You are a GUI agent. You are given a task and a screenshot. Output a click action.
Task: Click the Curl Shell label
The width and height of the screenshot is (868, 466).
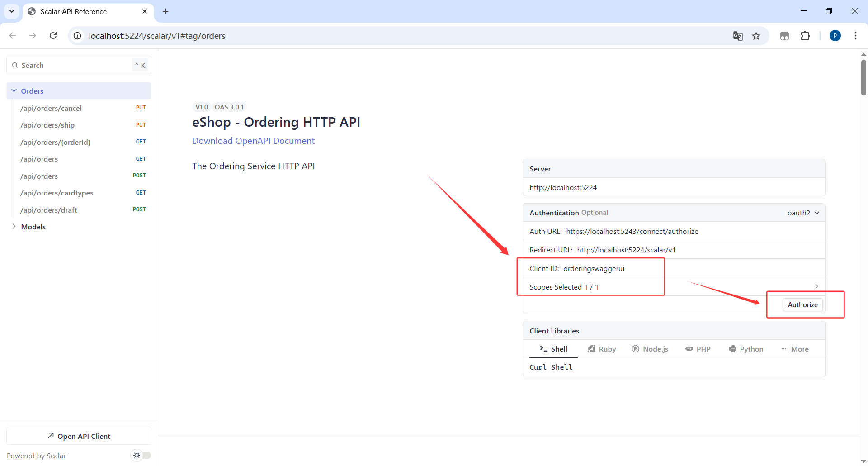click(551, 367)
